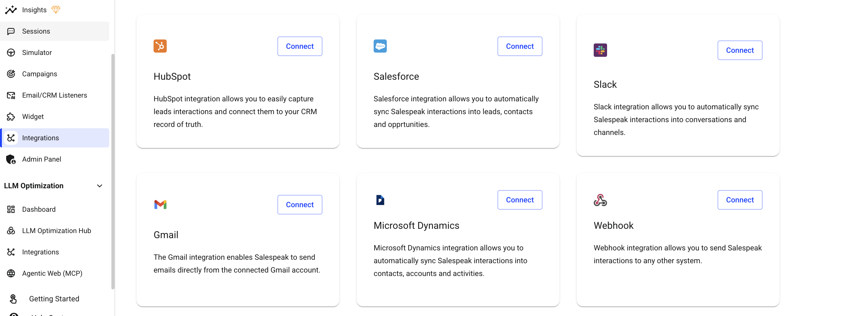Connect the Slack integration
This screenshot has height=316, width=868.
(740, 50)
